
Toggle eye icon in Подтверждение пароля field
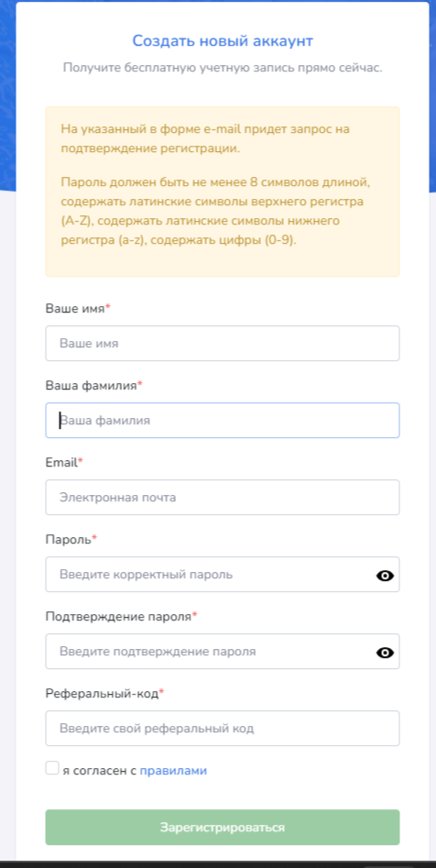tap(385, 653)
